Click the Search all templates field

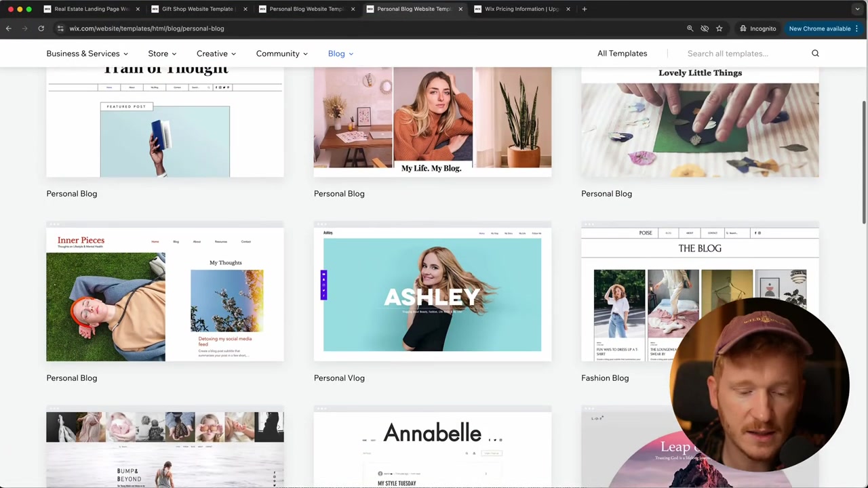point(745,54)
